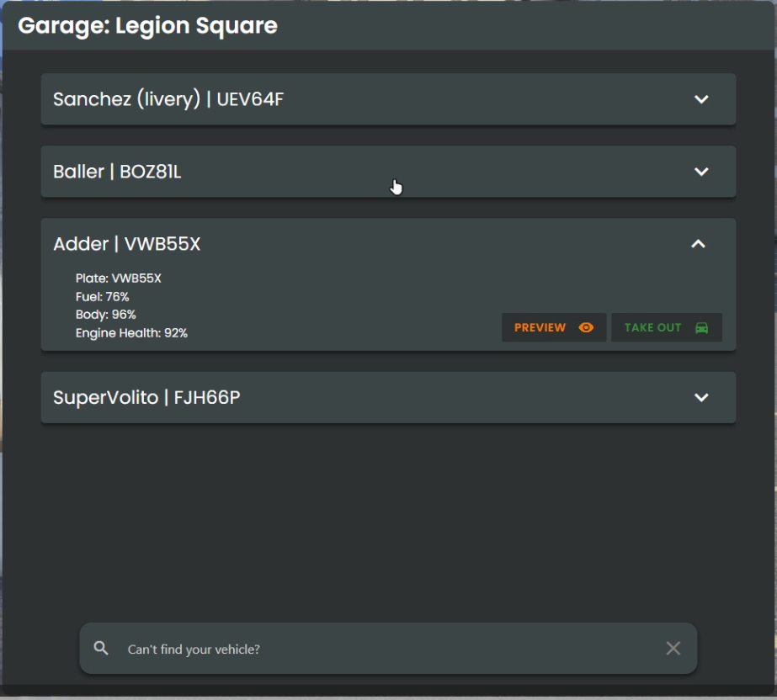Click the magnifier search icon
The height and width of the screenshot is (700, 777).
click(x=101, y=648)
